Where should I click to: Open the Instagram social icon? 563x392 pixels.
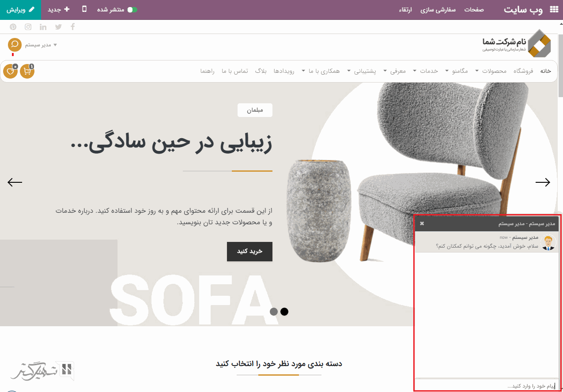pos(28,27)
